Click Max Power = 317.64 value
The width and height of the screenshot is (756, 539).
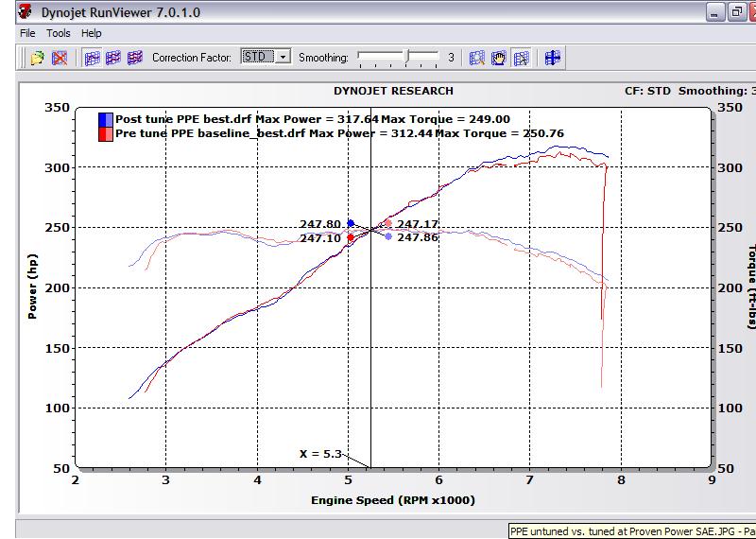point(318,119)
